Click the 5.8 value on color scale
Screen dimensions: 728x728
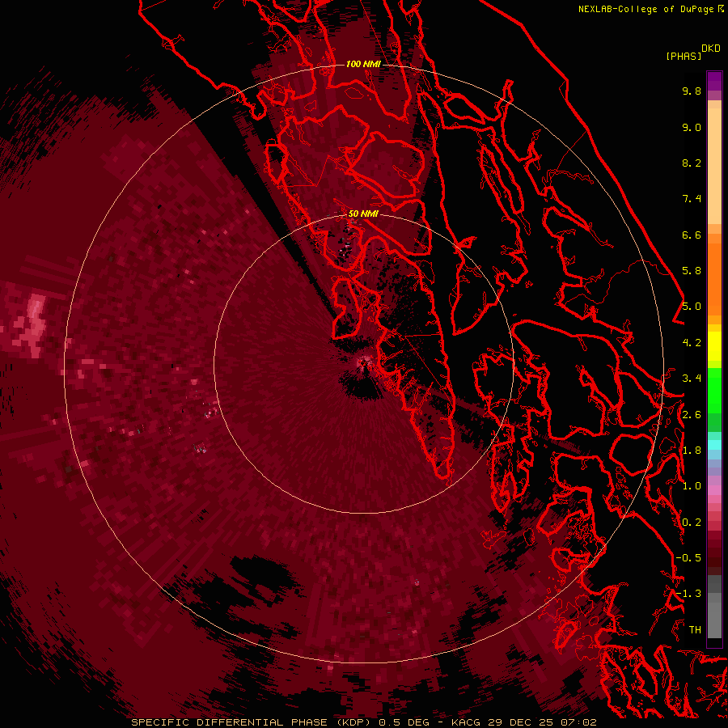692,271
